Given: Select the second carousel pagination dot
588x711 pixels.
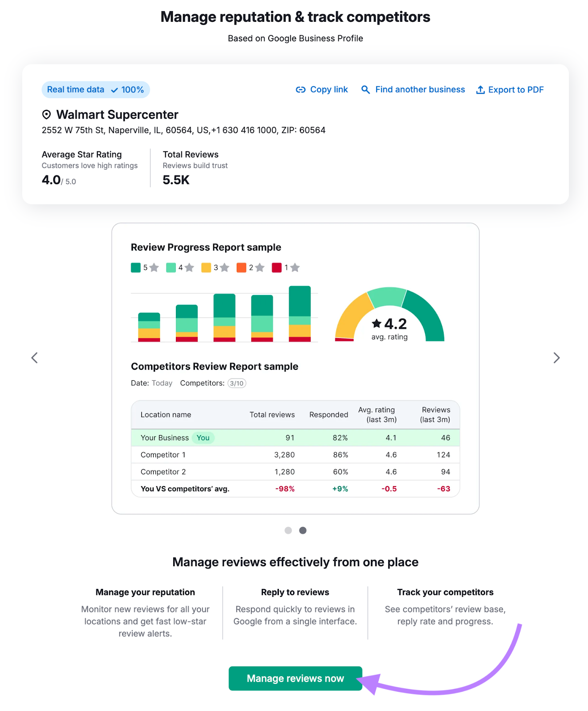Looking at the screenshot, I should coord(303,530).
